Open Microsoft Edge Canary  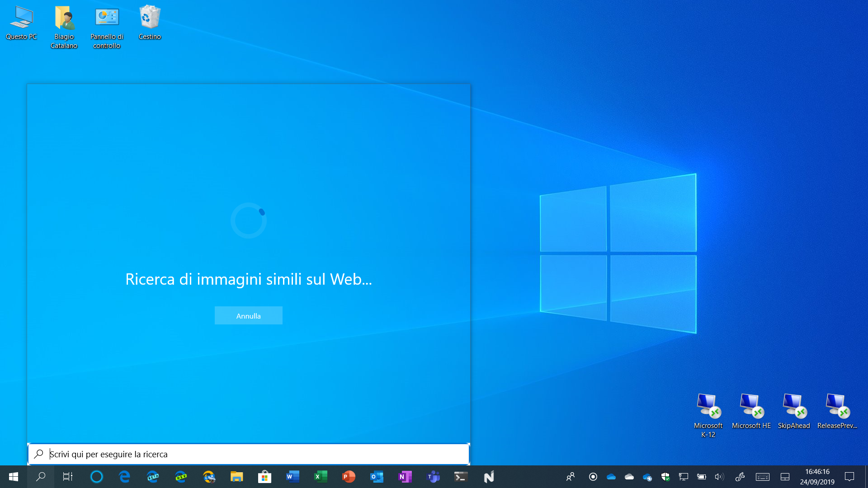coord(209,477)
